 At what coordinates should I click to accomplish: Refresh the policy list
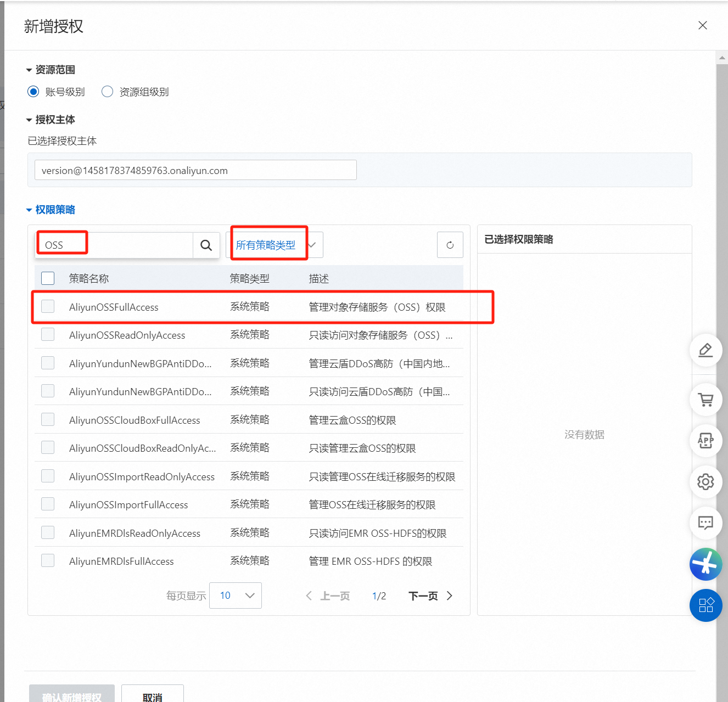(450, 245)
